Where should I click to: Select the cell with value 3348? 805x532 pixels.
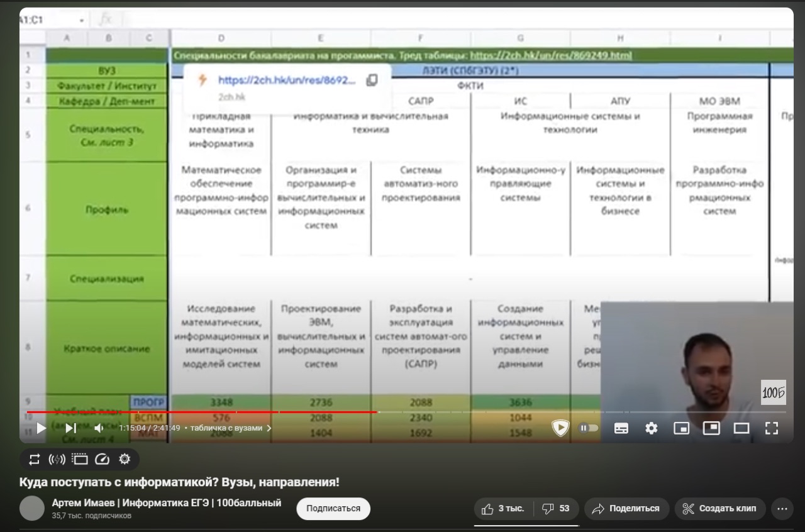coord(221,402)
